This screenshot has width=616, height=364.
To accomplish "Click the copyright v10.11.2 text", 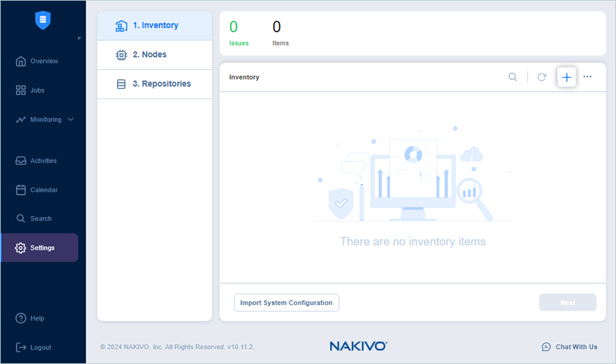I will pos(177,347).
